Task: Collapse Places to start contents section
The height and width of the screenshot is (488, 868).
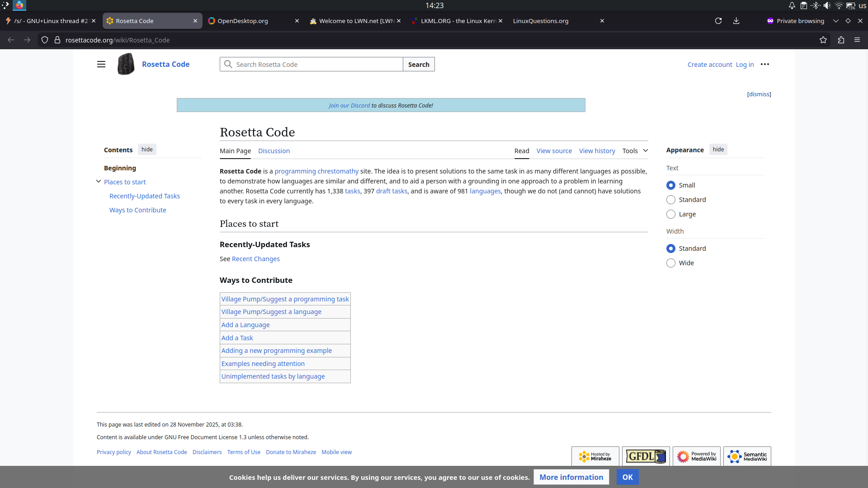Action: 99,182
